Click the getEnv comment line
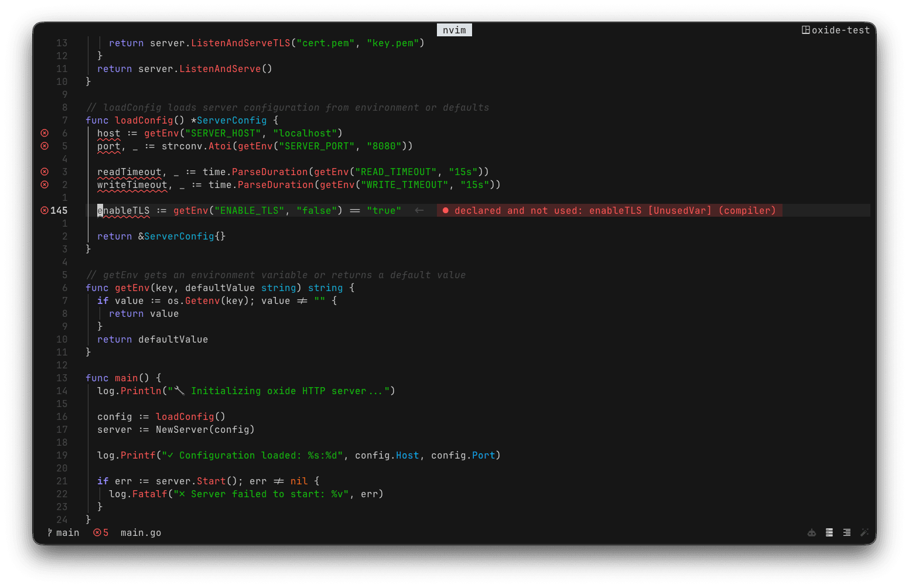Viewport: 909px width, 588px height. coord(276,275)
